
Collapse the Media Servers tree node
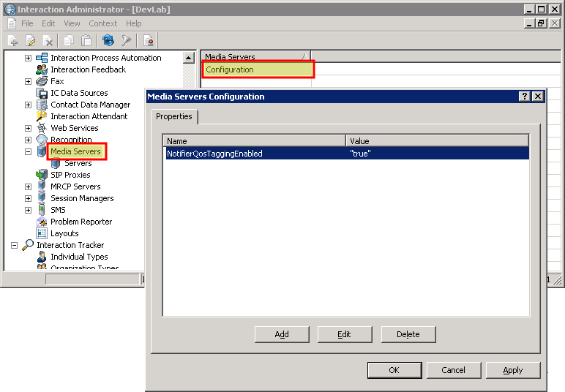click(28, 151)
